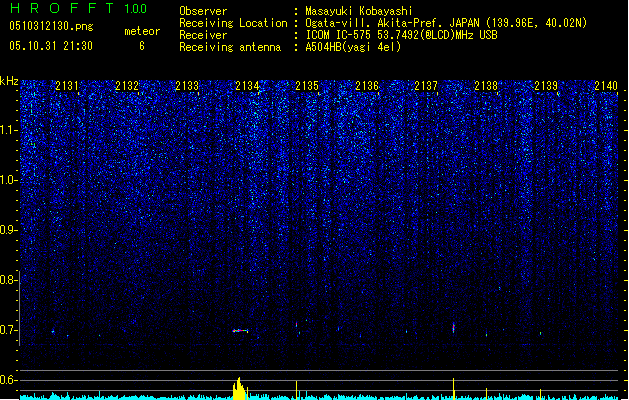The width and height of the screenshot is (629, 400).
Task: Click the HROFFT 1.0.0 title text
Action: (x=78, y=8)
